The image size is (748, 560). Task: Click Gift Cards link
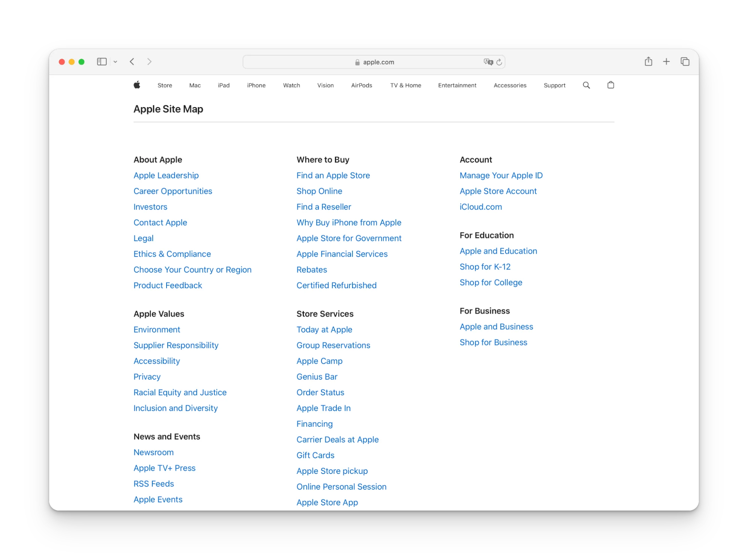[x=315, y=455]
